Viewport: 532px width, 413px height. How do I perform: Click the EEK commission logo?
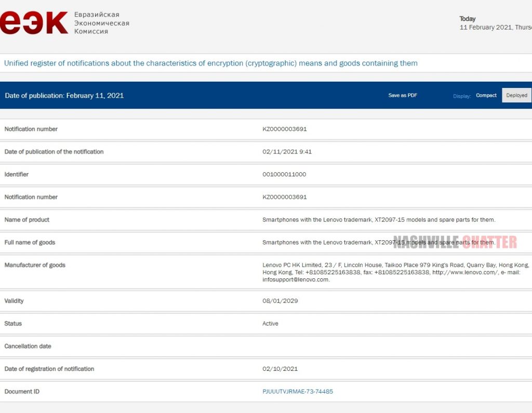[34, 22]
